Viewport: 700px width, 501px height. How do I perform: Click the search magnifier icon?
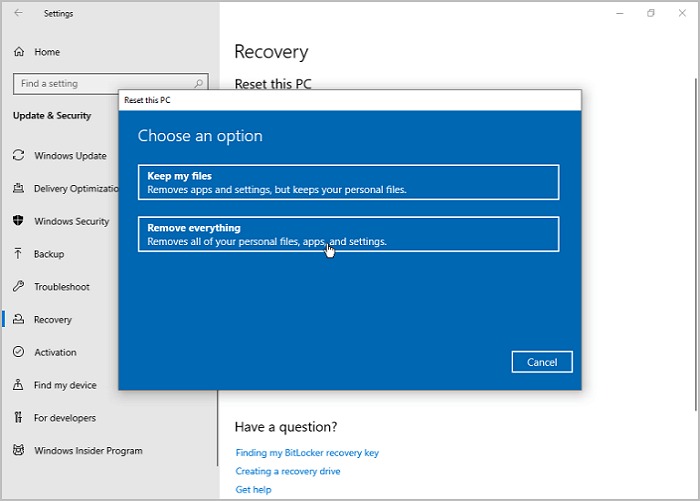[199, 84]
